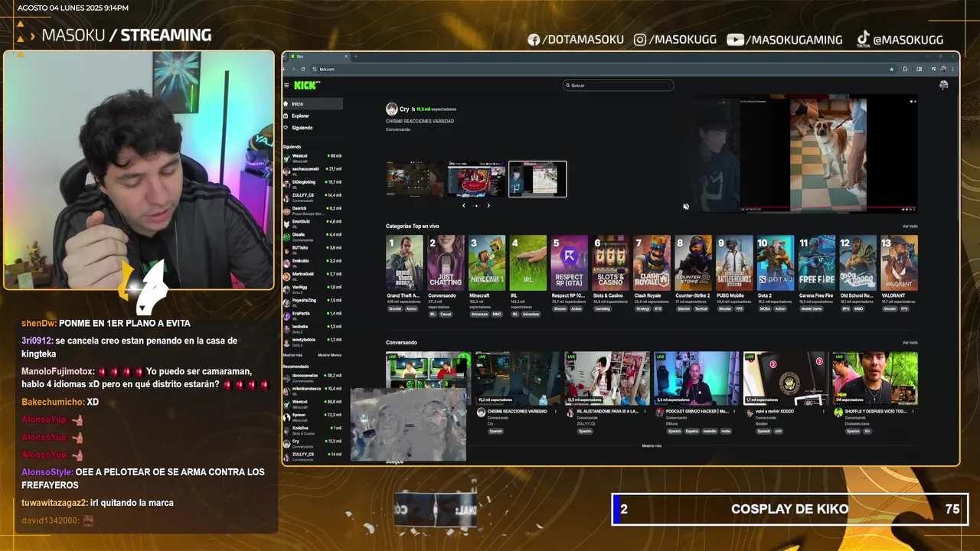This screenshot has width=980, height=551.
Task: Select the highlighted third carousel thumbnail
Action: pos(537,178)
